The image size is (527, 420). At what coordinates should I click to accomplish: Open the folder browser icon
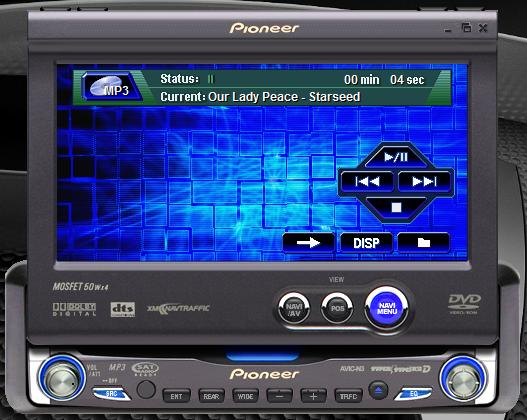click(423, 243)
